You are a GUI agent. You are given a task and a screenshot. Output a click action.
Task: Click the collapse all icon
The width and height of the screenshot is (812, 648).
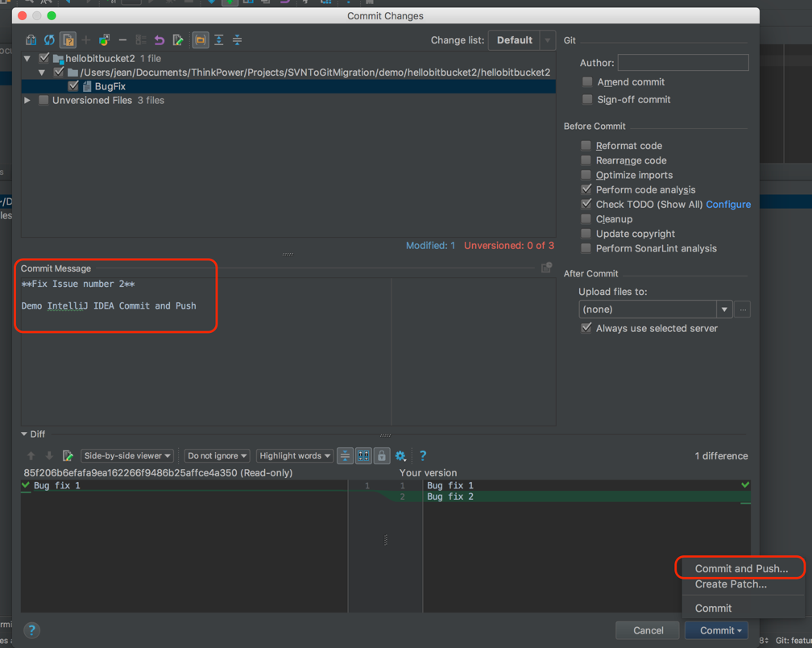click(237, 39)
